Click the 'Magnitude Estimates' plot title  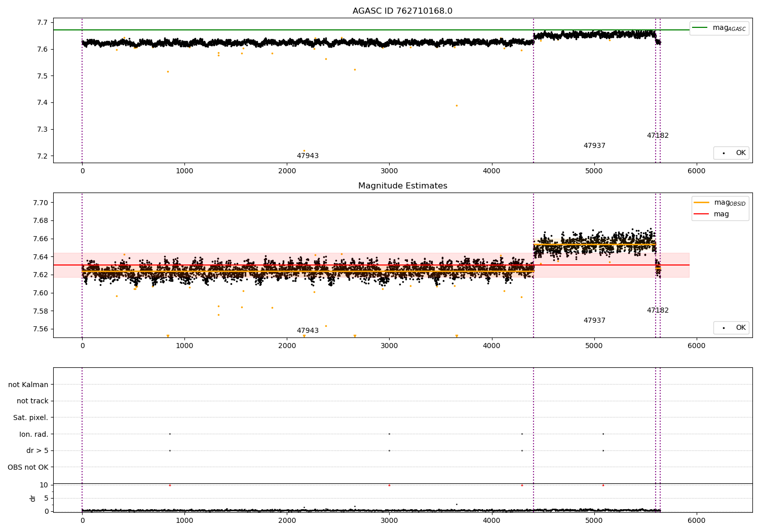[402, 186]
